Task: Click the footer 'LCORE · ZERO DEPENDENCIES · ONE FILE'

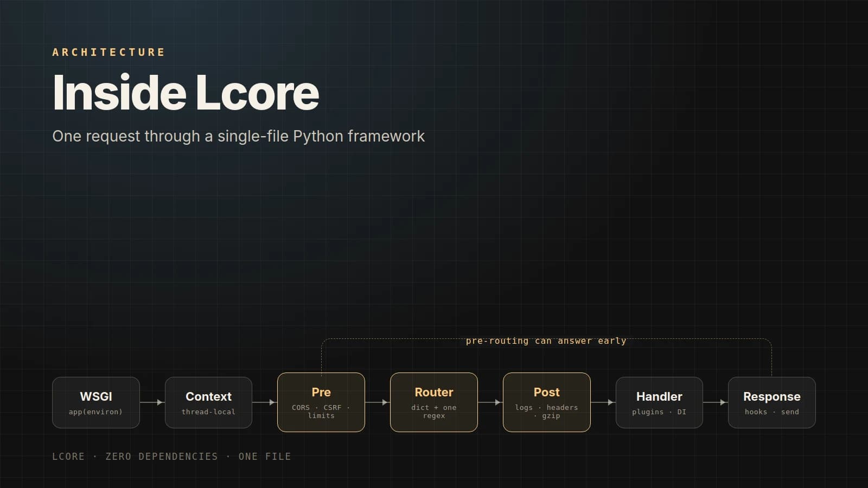Action: click(171, 457)
